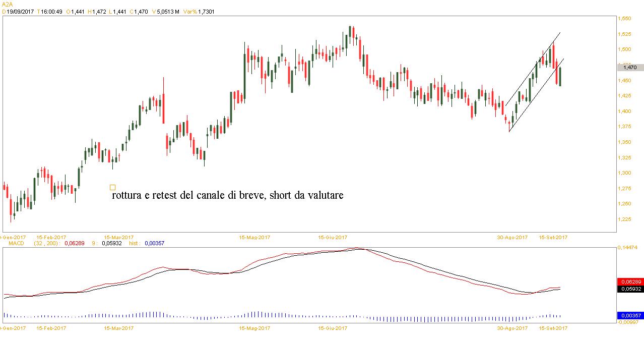Click 30-Ago-2017 on the bottom MACD date axis
The image size is (644, 337).
tap(512, 328)
